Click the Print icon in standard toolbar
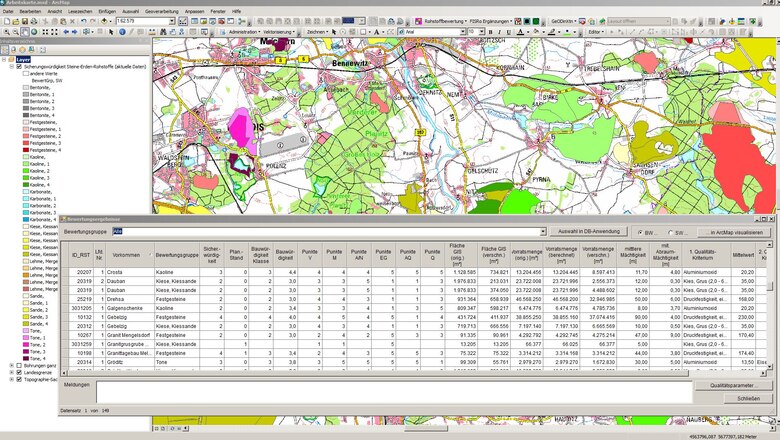780x440 pixels. (35, 20)
